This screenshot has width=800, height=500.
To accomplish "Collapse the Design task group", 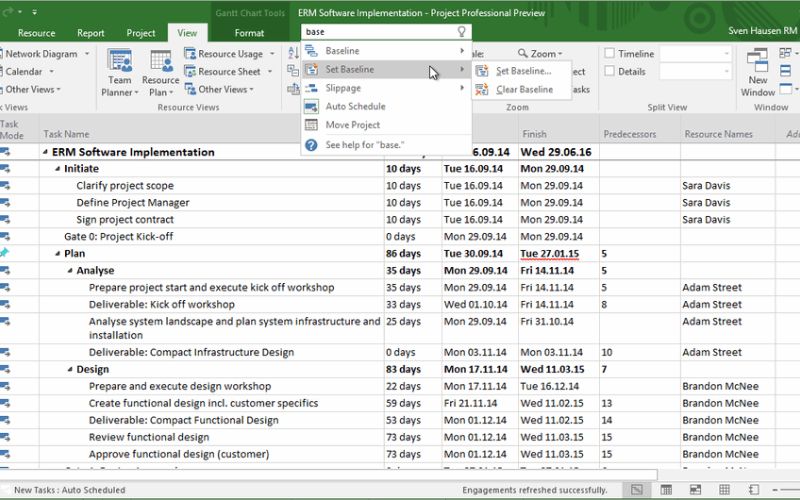I will pyautogui.click(x=69, y=369).
